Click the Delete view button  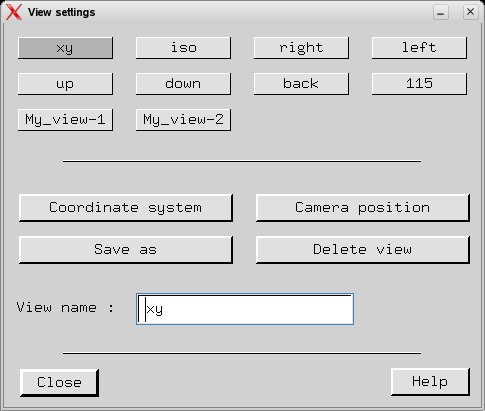point(363,250)
